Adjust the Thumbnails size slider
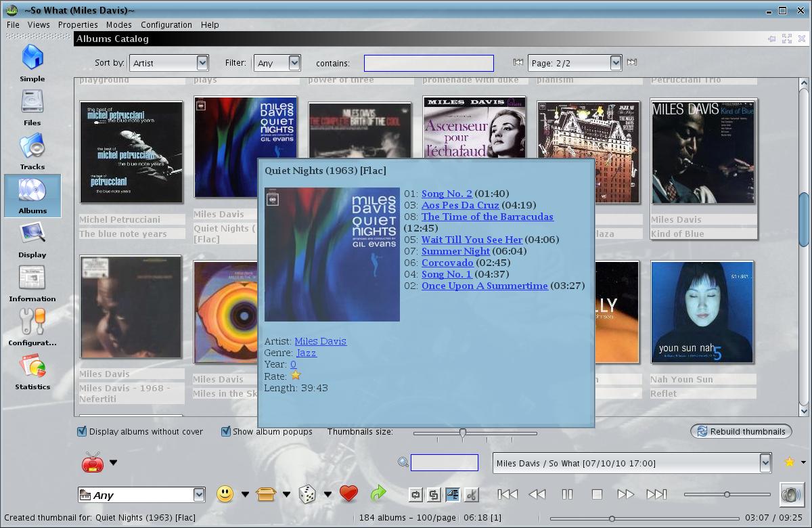 click(463, 433)
